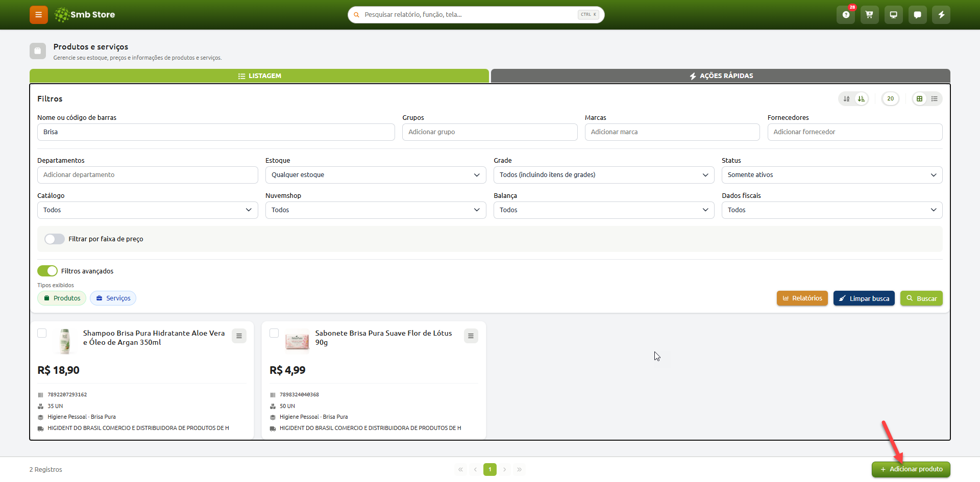The image size is (980, 482).
Task: Click the price R$ 18,90
Action: (59, 370)
